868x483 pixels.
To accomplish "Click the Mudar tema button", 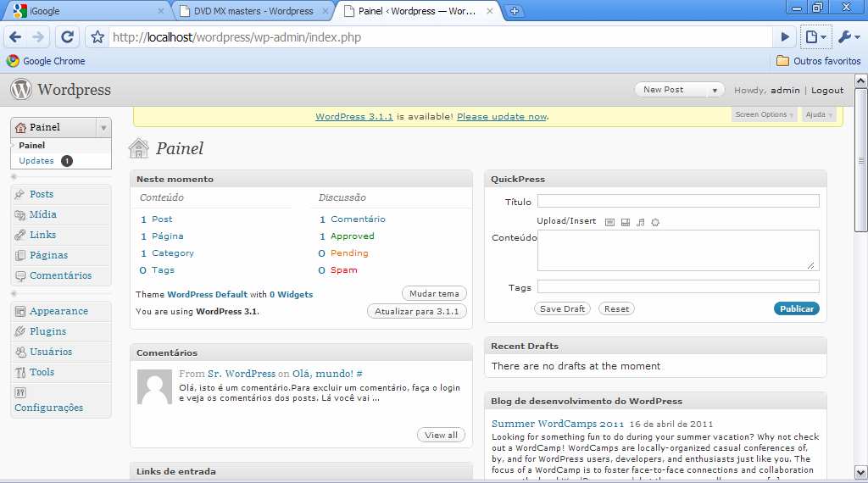I will coord(434,293).
